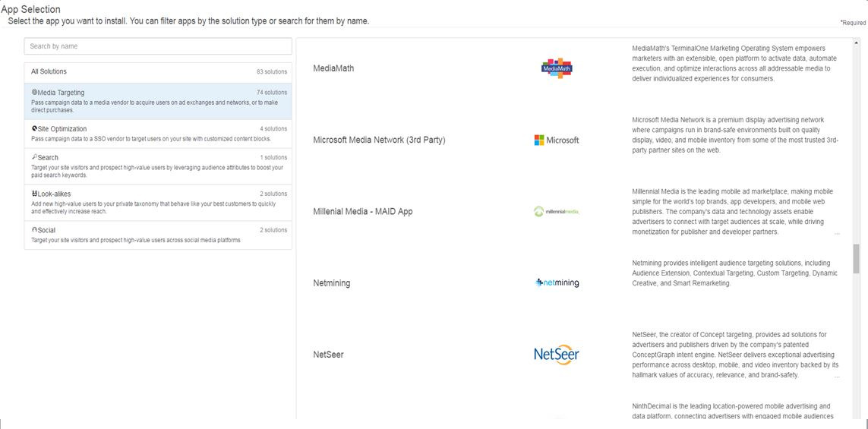
Task: Filter apps by Site Optimization
Action: click(x=158, y=134)
